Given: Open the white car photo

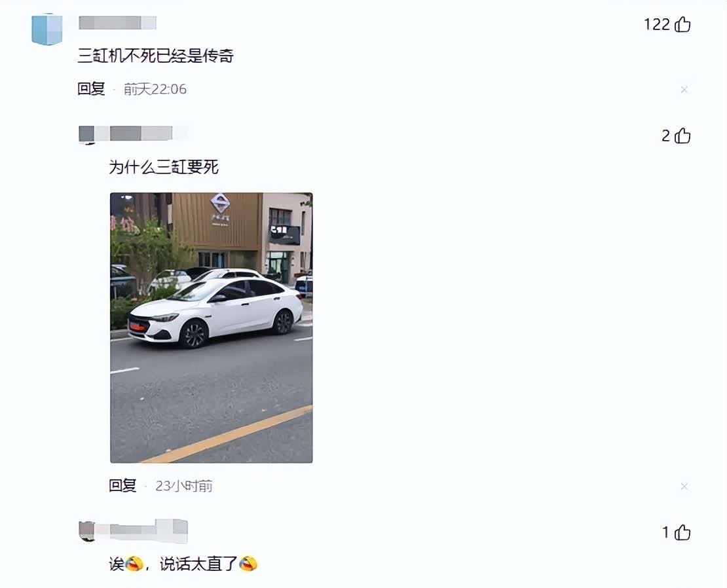Looking at the screenshot, I should [212, 327].
